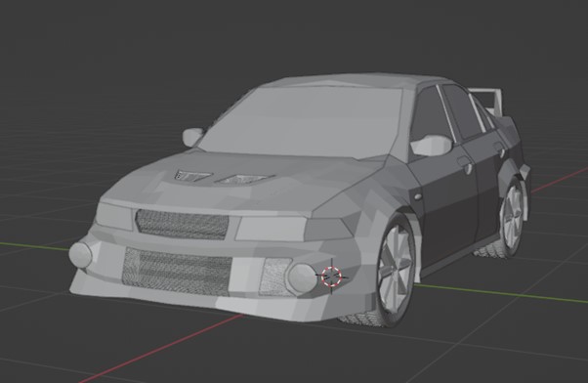Select the lower bumper intercooler grille
The width and height of the screenshot is (588, 383).
(x=177, y=271)
